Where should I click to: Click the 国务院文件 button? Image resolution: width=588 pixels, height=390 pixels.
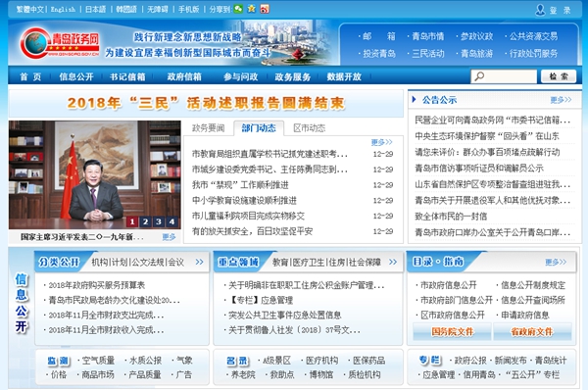(452, 331)
